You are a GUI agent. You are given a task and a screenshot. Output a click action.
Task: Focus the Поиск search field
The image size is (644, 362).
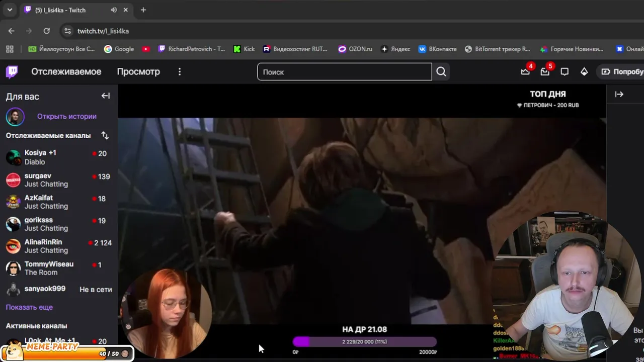click(x=345, y=72)
